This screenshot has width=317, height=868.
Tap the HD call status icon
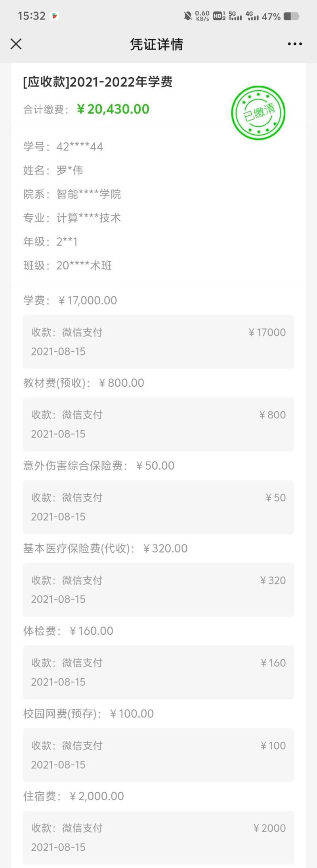coord(219,16)
